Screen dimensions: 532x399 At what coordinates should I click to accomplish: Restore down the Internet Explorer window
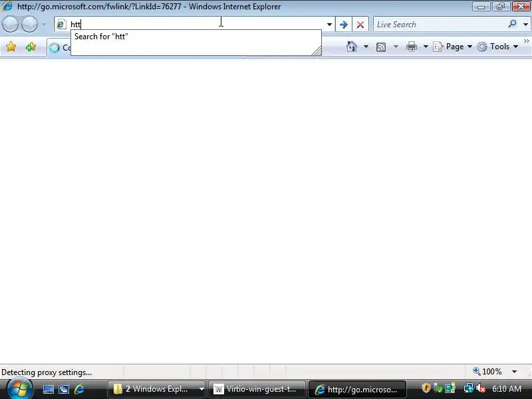(501, 7)
